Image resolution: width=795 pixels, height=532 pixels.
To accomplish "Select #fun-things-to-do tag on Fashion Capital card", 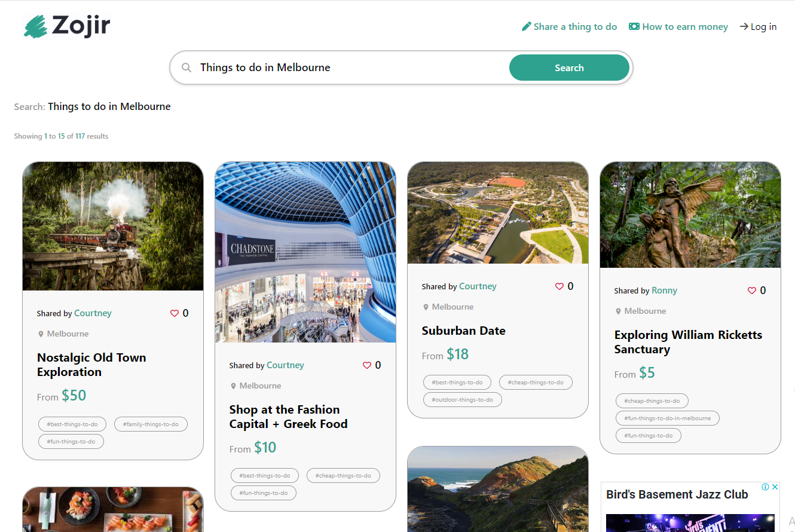I will click(x=264, y=493).
